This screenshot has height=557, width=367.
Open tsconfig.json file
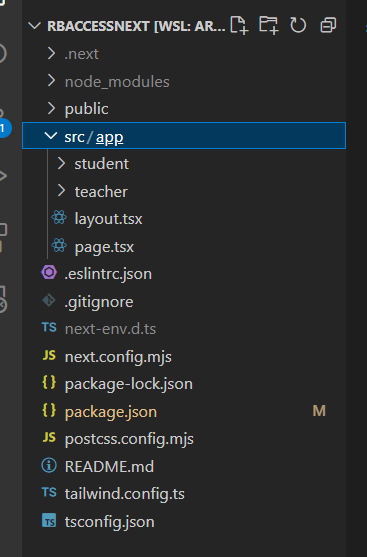coord(110,522)
